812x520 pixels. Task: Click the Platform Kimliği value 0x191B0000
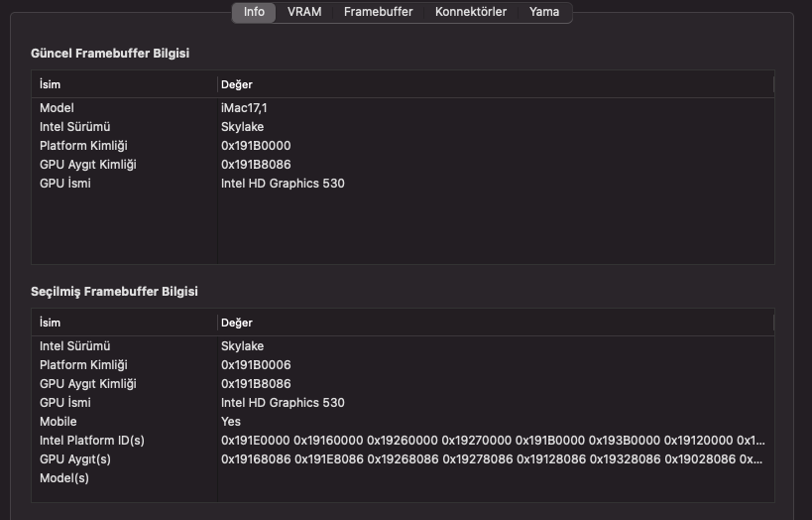[256, 146]
